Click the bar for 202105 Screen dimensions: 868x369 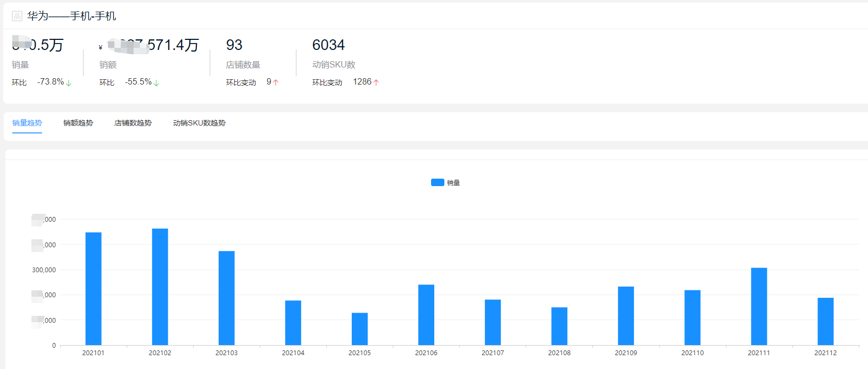pyautogui.click(x=360, y=329)
